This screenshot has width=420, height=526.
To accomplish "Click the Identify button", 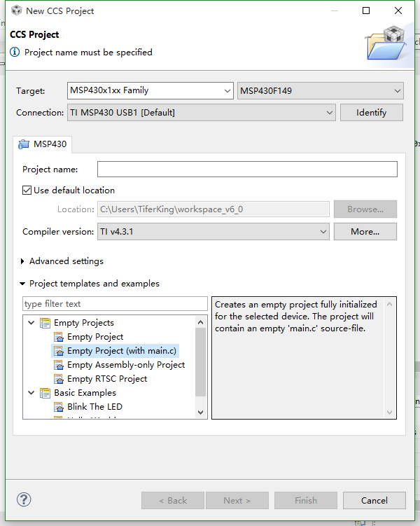I will point(372,112).
